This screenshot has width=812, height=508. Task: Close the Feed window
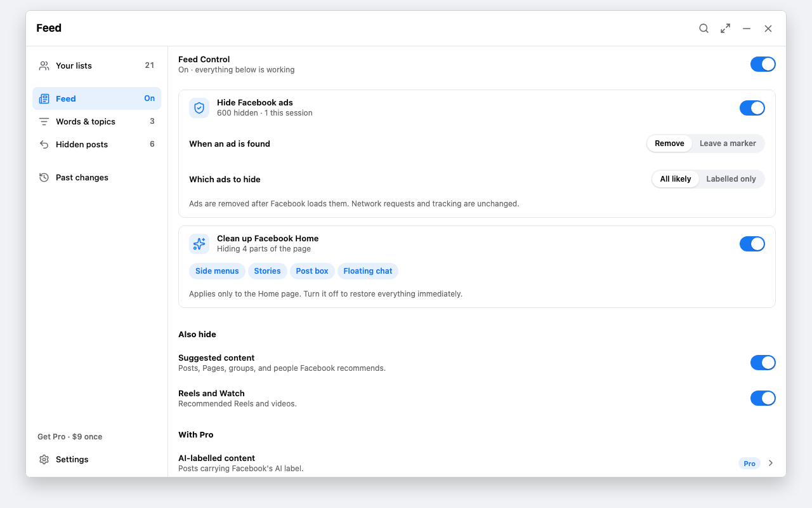coord(768,29)
